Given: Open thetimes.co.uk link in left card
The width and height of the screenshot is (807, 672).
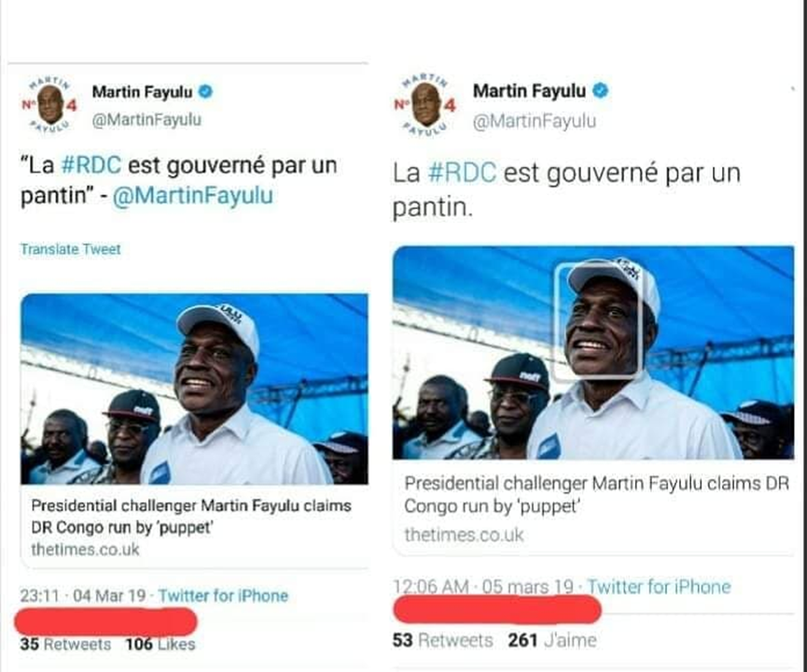Looking at the screenshot, I should (x=85, y=550).
